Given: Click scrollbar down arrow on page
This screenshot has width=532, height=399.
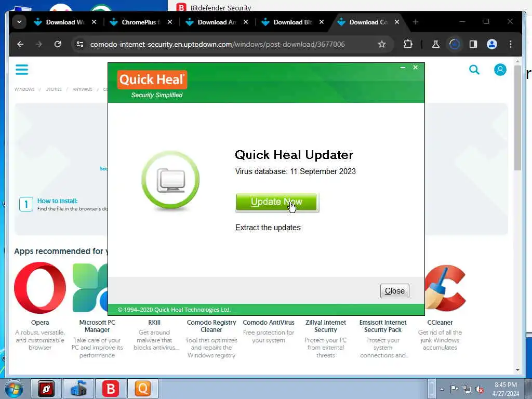Looking at the screenshot, I should point(517,370).
